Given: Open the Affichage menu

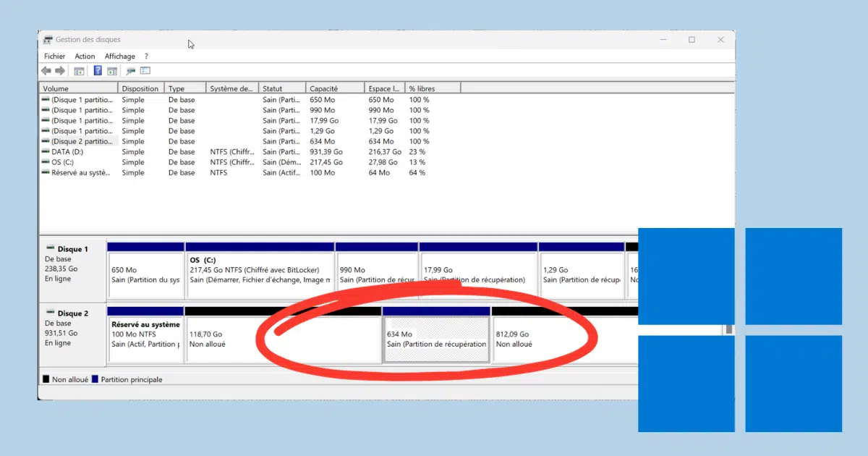Looking at the screenshot, I should (120, 56).
